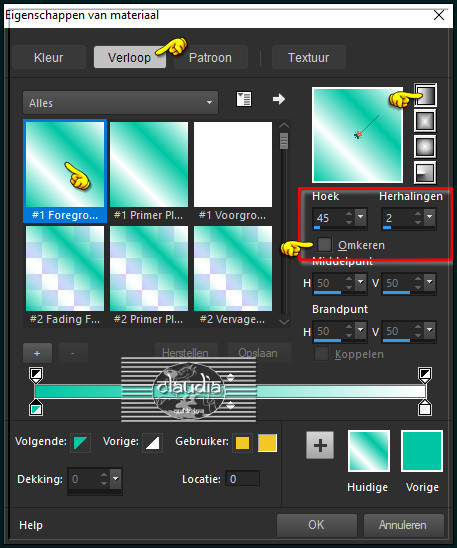Open the Hoek value dropdown arrow
Screen dimensions: 457x548
[361, 216]
